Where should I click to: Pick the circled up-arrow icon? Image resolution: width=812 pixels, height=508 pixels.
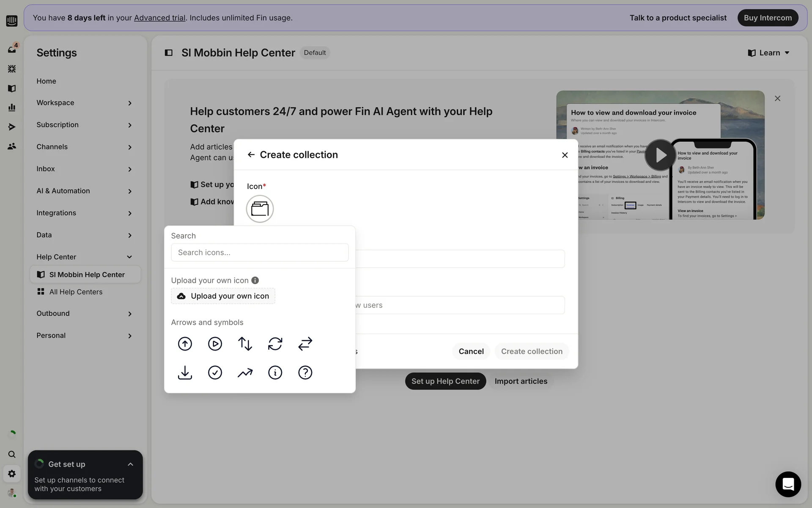click(x=185, y=344)
